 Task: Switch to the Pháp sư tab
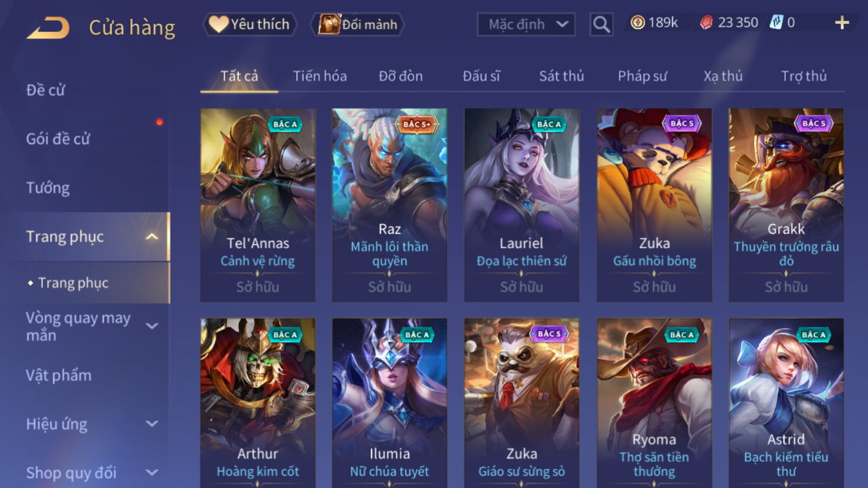pos(642,76)
